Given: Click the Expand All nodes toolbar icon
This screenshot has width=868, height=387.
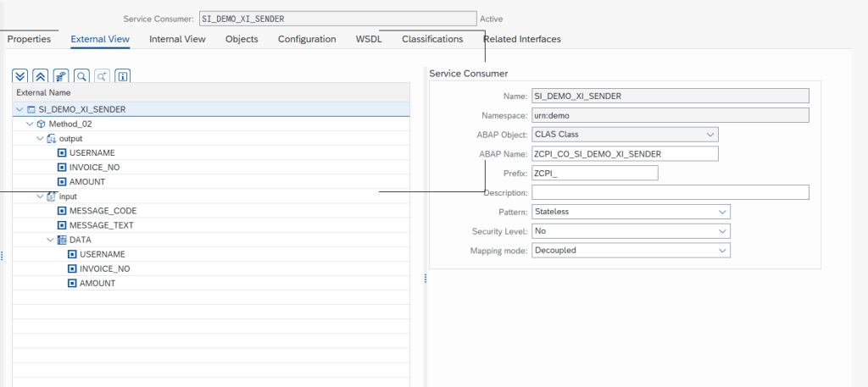Looking at the screenshot, I should tap(20, 76).
